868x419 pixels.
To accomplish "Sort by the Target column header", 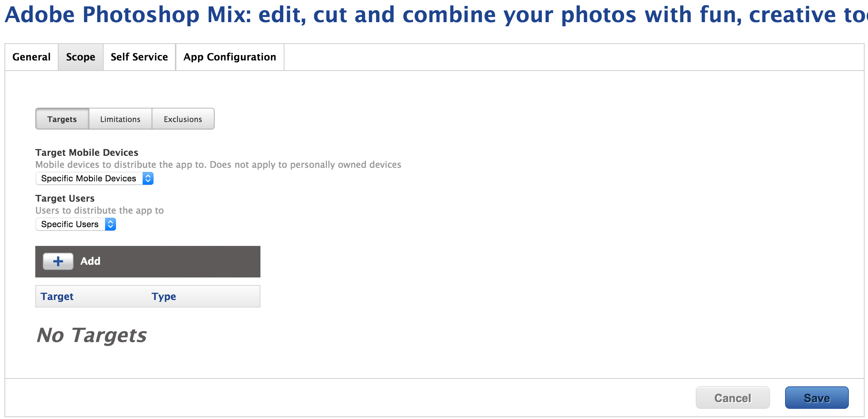I will [x=57, y=297].
